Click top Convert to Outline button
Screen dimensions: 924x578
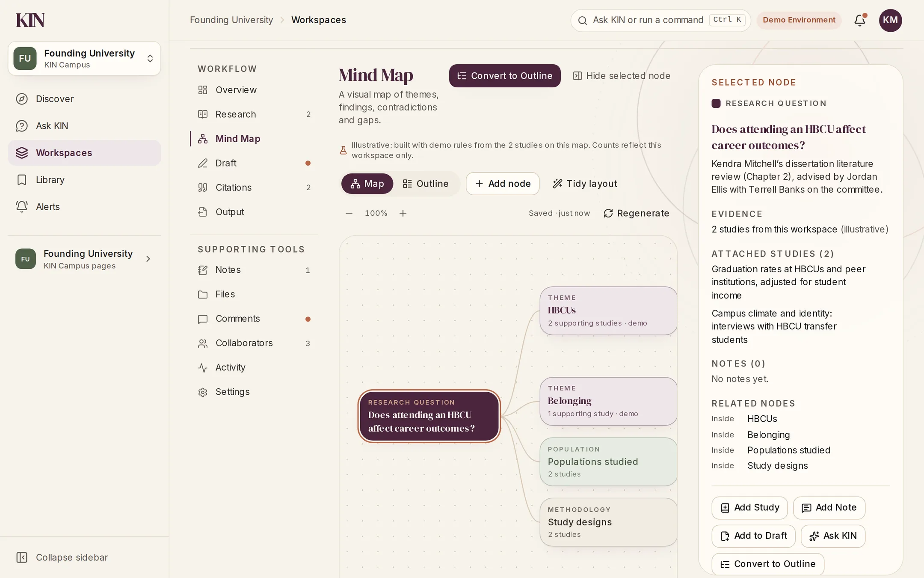click(505, 76)
